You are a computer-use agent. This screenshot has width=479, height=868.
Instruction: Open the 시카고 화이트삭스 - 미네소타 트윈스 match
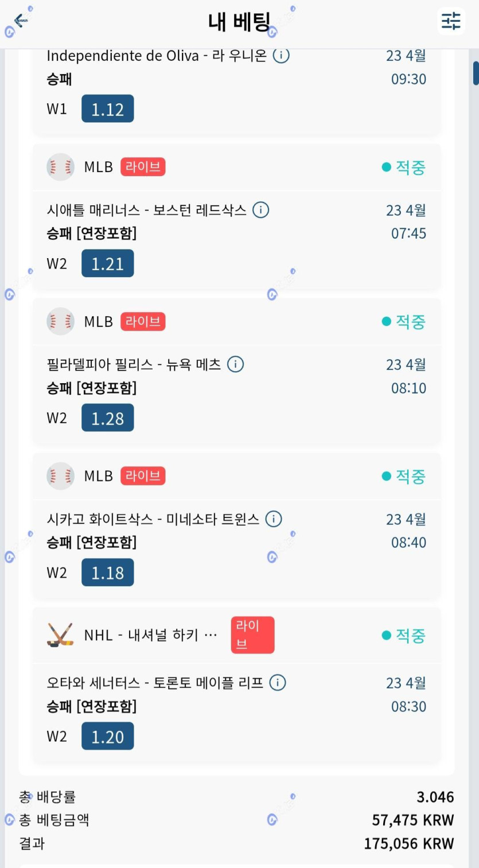(153, 519)
